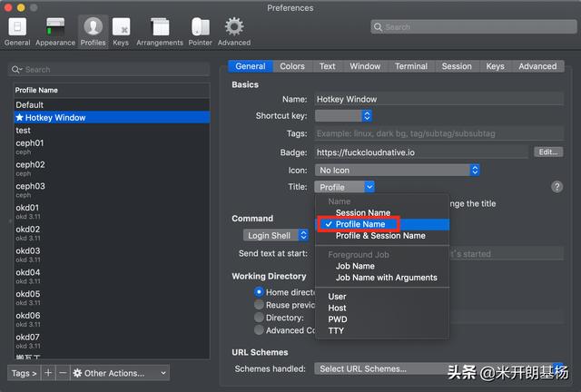Select the Hotkey Window profile
Viewport: 581px width, 392px height.
coord(112,117)
